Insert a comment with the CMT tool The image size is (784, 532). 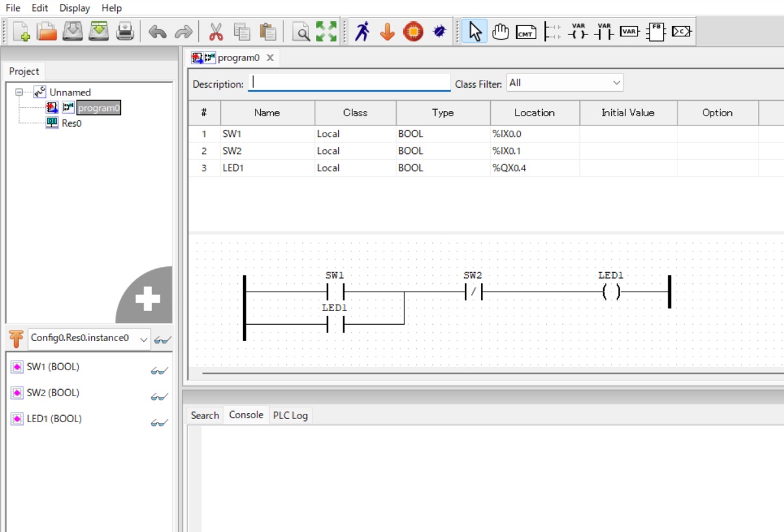point(526,31)
